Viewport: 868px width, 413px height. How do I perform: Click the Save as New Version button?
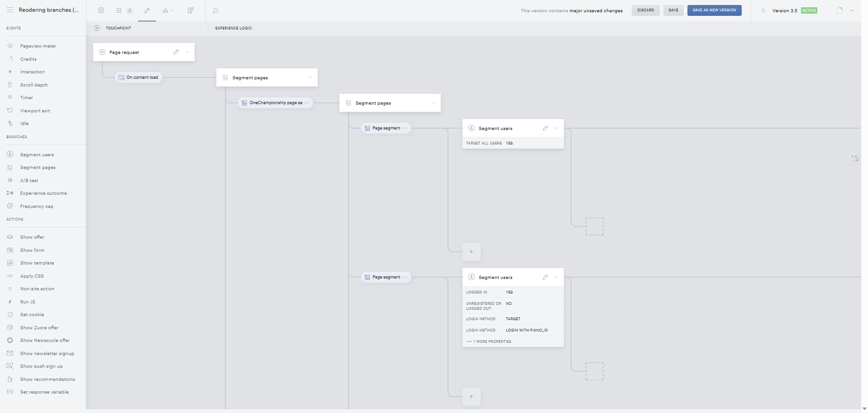click(714, 10)
